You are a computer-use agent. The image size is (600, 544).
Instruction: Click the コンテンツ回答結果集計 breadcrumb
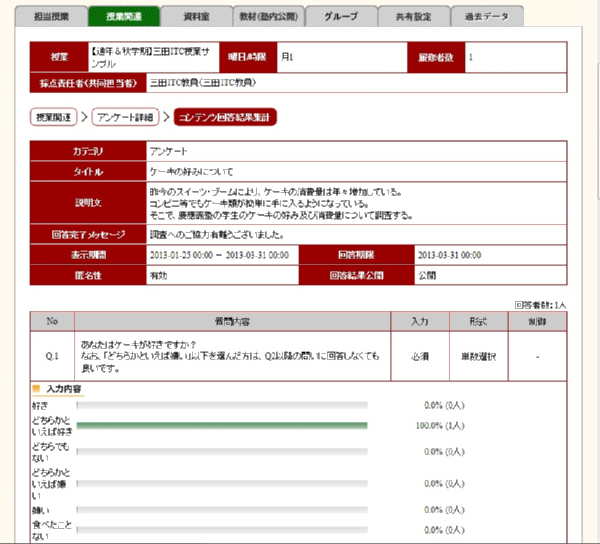click(x=225, y=118)
